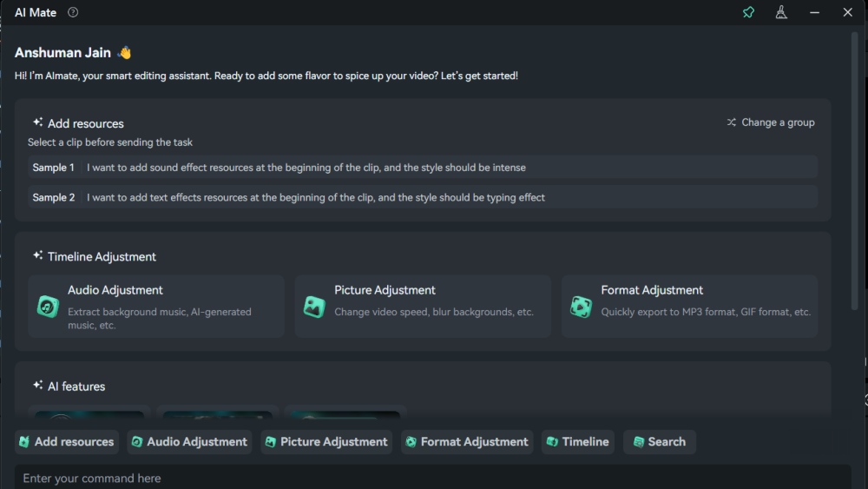Focus the Enter your command here input
This screenshot has width=868, height=489.
tap(433, 478)
